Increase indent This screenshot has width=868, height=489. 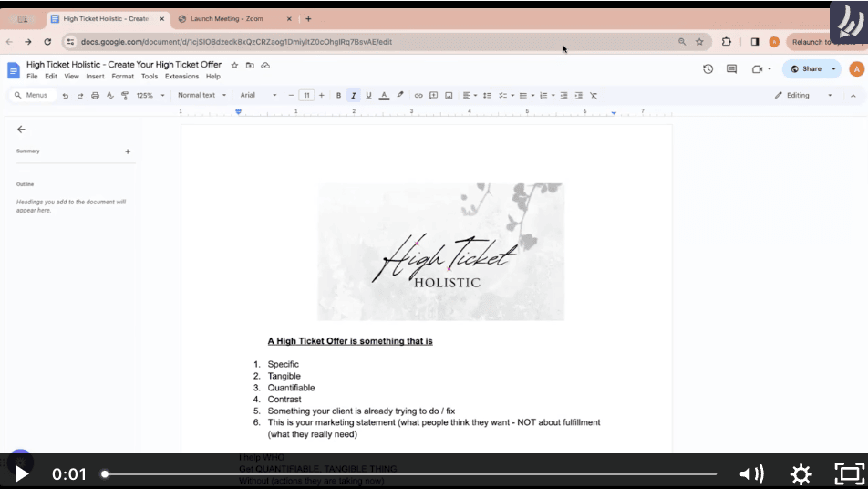pyautogui.click(x=578, y=96)
